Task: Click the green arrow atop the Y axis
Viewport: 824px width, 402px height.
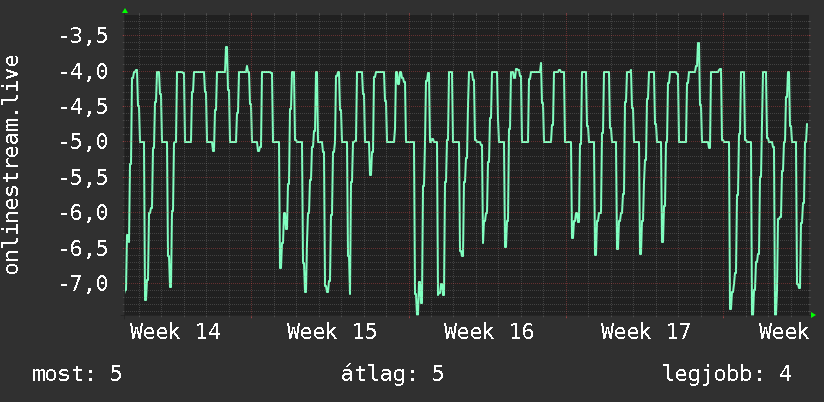Action: tap(125, 11)
